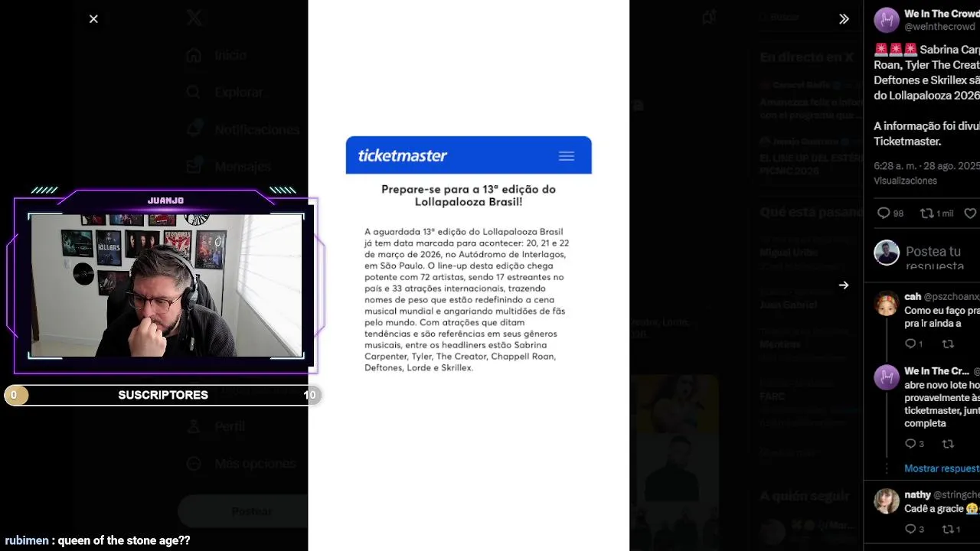Reply to cah's comment with 1 reply
Screen dimensions: 980x551
pos(914,344)
